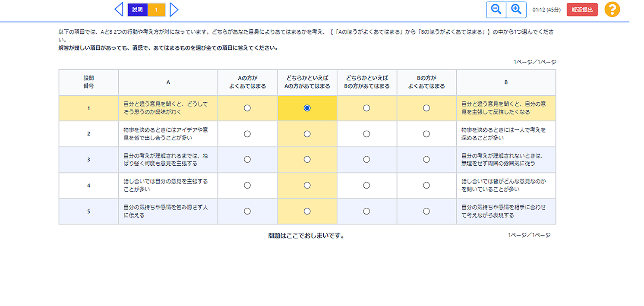Screen dimensions: 644x306
Task: Choose 'Bの方がよくあてはまる' for question 4
Action: point(426,186)
